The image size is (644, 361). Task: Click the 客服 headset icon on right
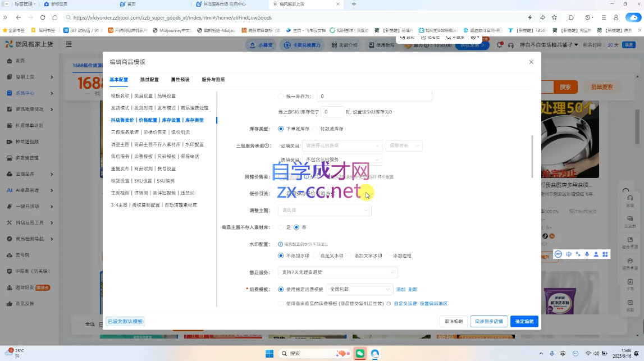[630, 198]
